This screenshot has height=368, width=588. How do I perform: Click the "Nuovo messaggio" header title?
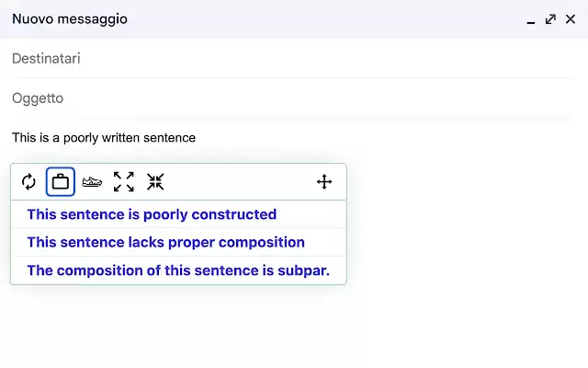(x=70, y=18)
